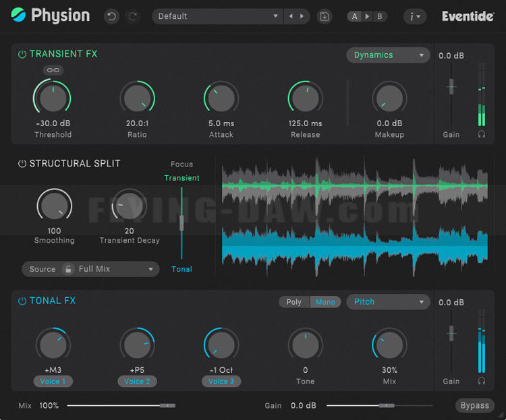Open the Pitch effect dropdown
The image size is (506, 420).
[388, 302]
